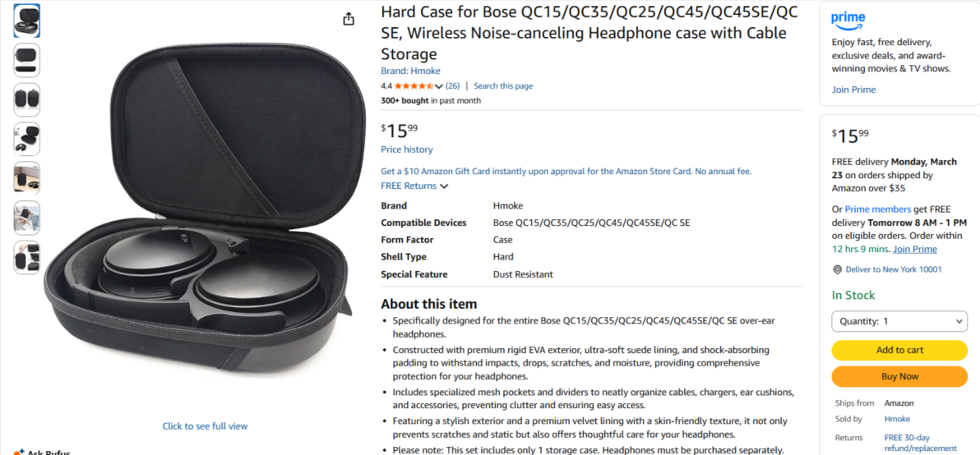Viewport: 980px width, 455px height.
Task: Click the Prime logo
Action: coord(848,20)
